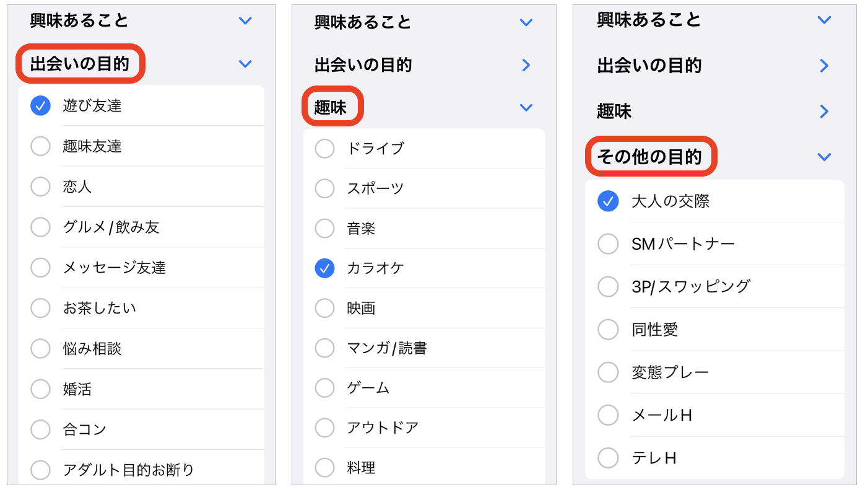Expand 趣味 section in the right panel
Viewport: 868px width, 492px height.
pos(823,112)
